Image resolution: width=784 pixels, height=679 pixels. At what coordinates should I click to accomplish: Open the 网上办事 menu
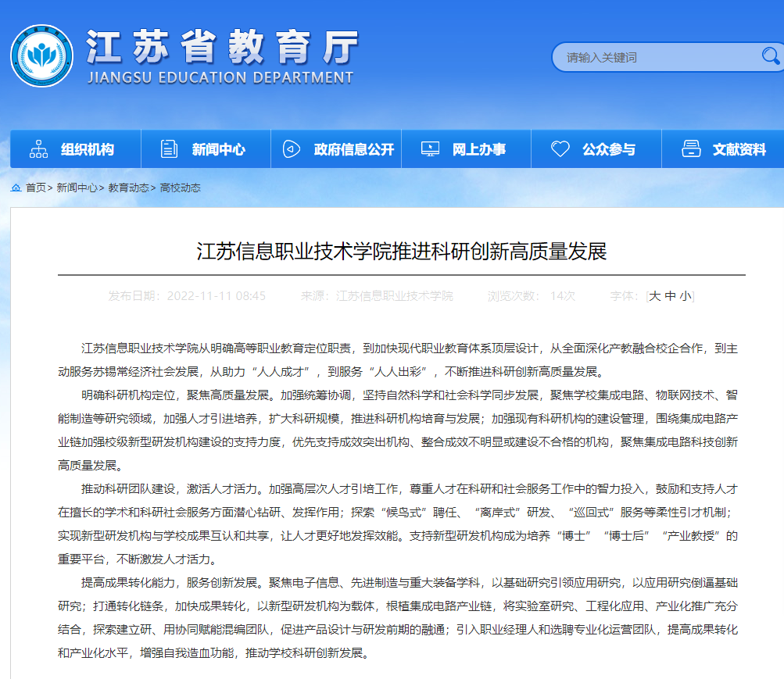[466, 149]
